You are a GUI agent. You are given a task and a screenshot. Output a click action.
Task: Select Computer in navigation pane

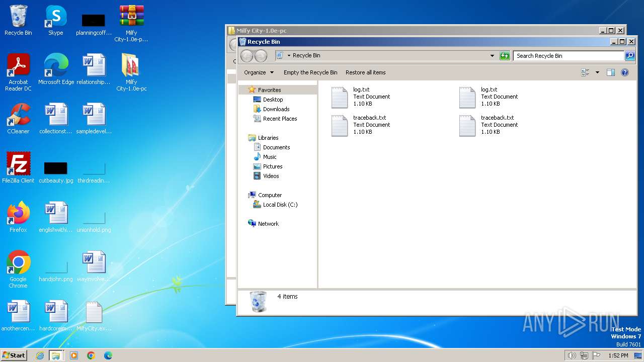[270, 195]
